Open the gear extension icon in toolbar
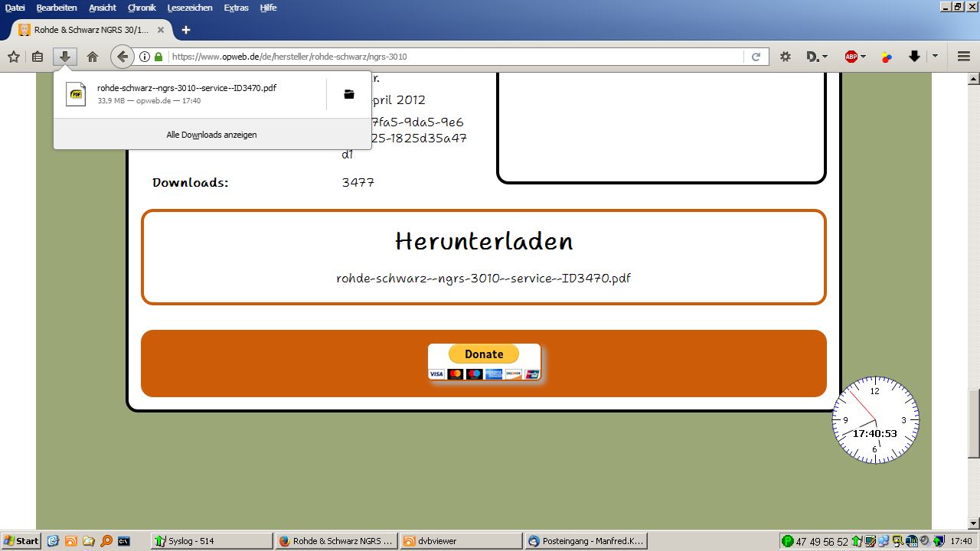Image resolution: width=980 pixels, height=551 pixels. pos(785,57)
